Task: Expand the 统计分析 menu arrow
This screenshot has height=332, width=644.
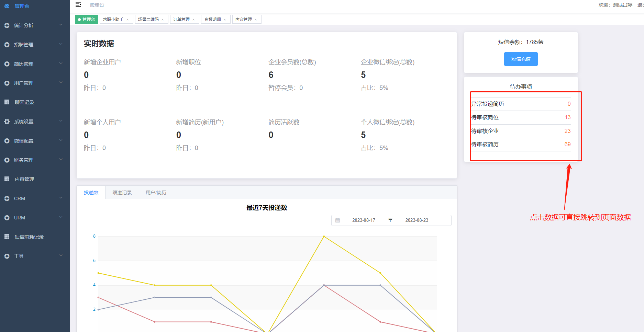Action: [61, 25]
